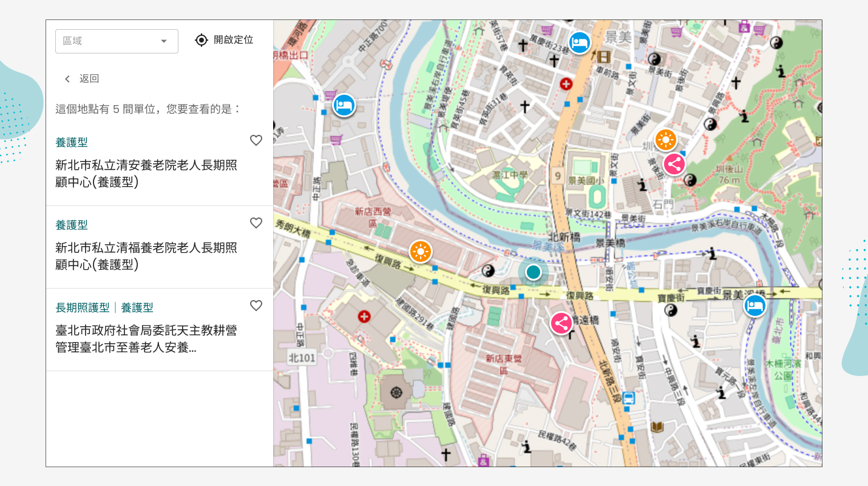Click the 新店西營區 area label
The height and width of the screenshot is (486, 868).
point(373,218)
